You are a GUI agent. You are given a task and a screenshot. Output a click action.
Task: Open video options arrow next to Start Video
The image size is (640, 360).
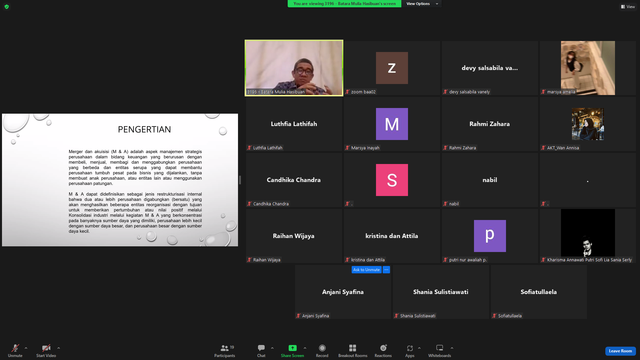pos(58,348)
